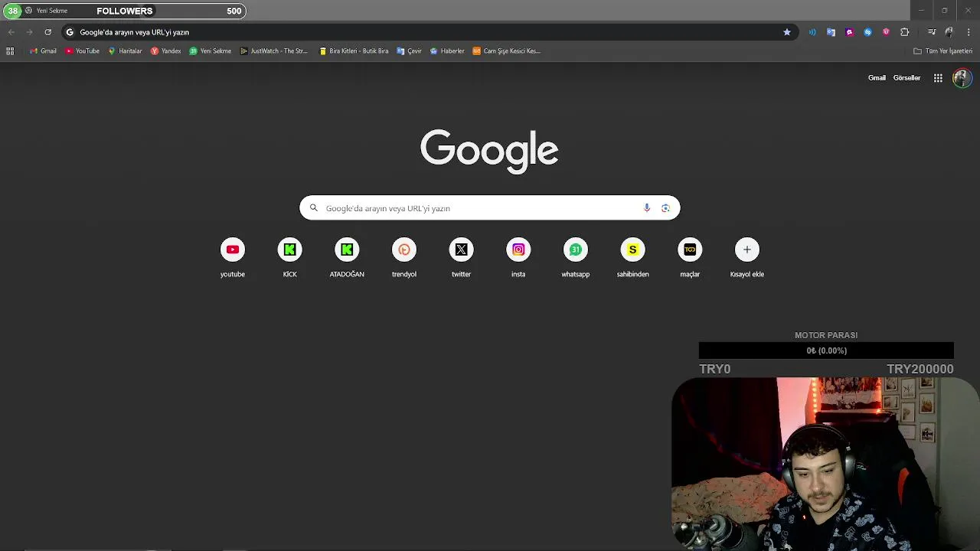Screen dimensions: 980x551
Task: Click the TRY200000 goal amount
Action: 920,369
